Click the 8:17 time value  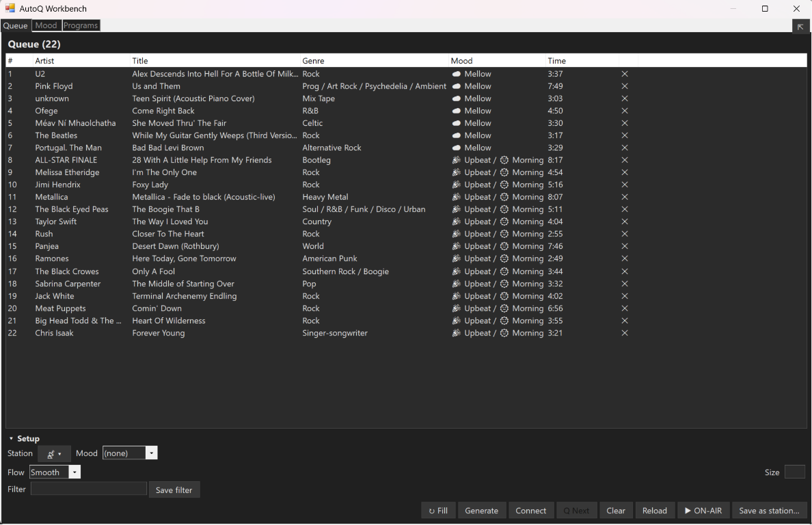555,160
